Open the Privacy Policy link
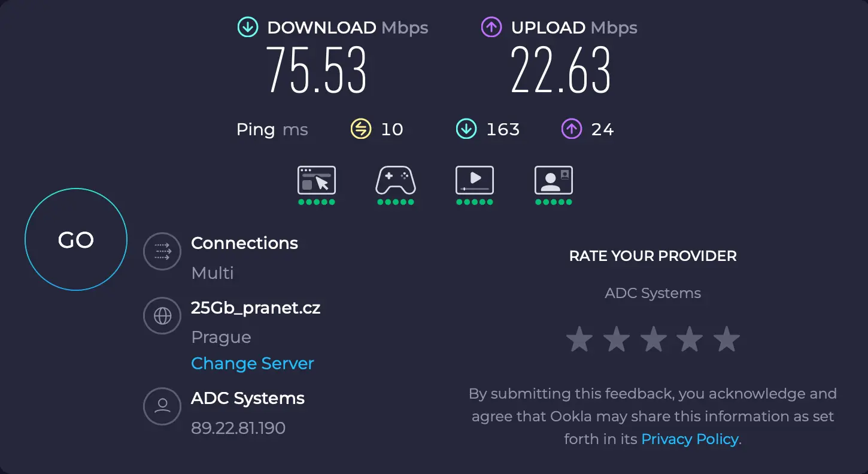This screenshot has height=474, width=868. point(690,439)
